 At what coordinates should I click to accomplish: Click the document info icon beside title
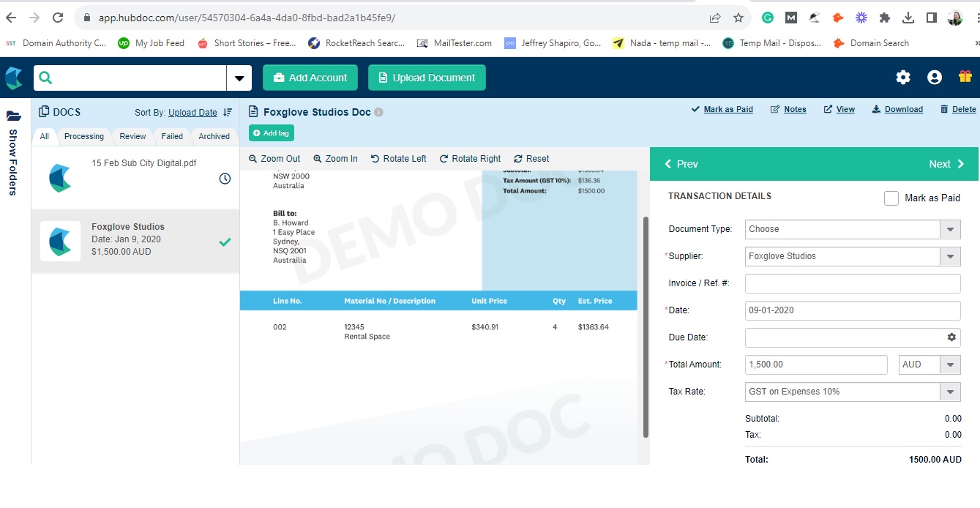click(378, 112)
